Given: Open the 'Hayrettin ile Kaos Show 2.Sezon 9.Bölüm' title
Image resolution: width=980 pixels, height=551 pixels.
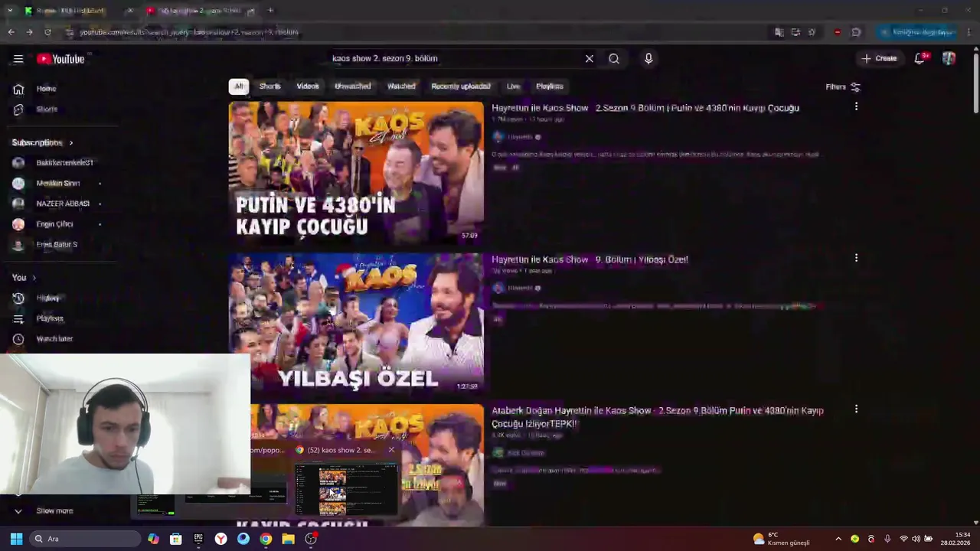Looking at the screenshot, I should click(645, 108).
